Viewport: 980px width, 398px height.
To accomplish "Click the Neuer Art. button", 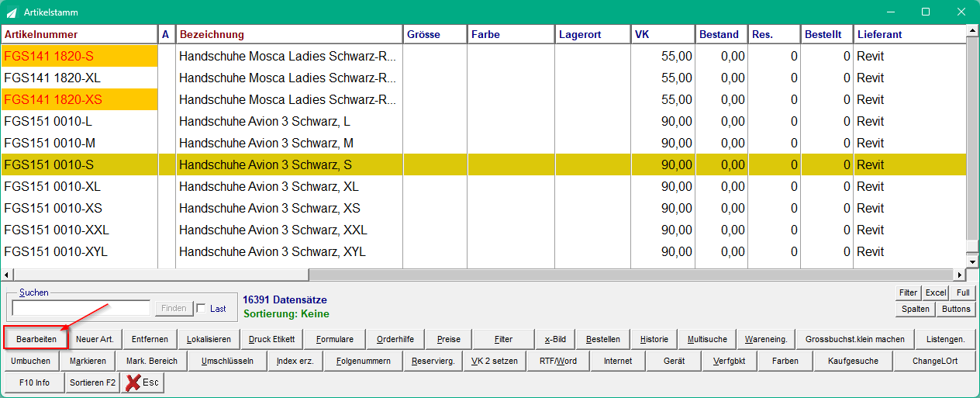I will [95, 339].
